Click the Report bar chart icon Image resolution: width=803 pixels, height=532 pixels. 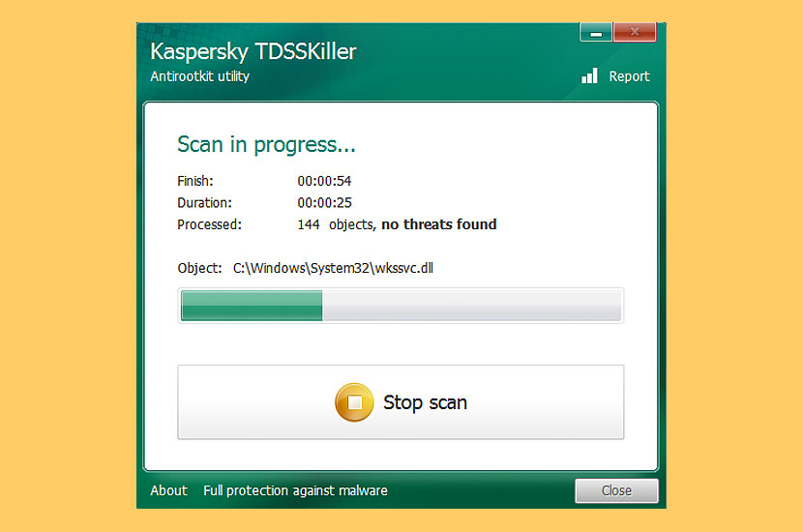click(589, 75)
